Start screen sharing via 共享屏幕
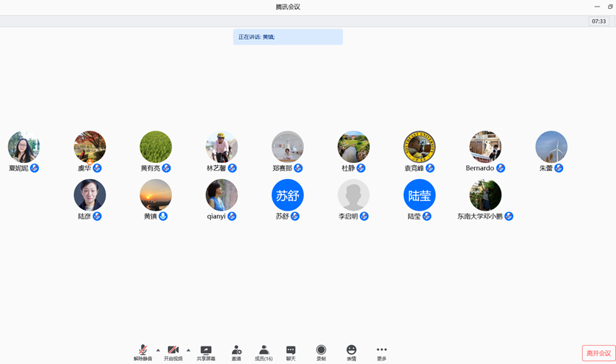 [x=206, y=352]
